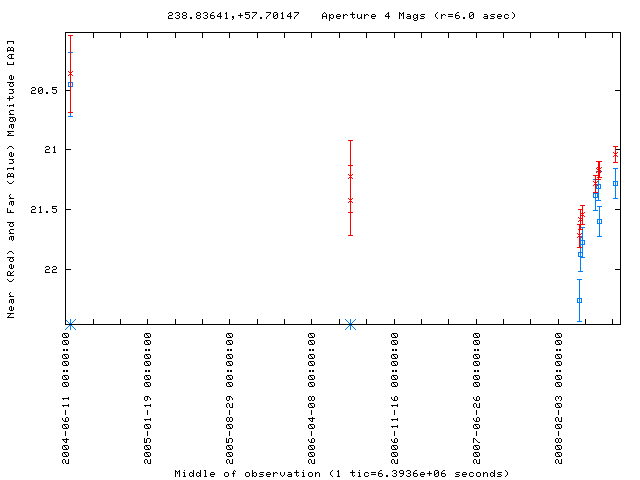
Task: Click the lowest blue square data point below 22
Action: (x=580, y=301)
